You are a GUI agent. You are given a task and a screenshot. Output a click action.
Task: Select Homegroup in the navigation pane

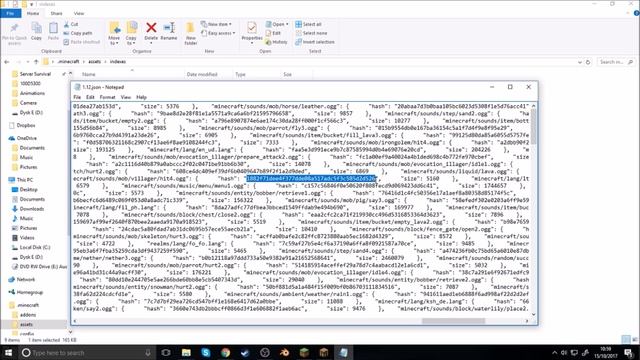[x=29, y=292]
